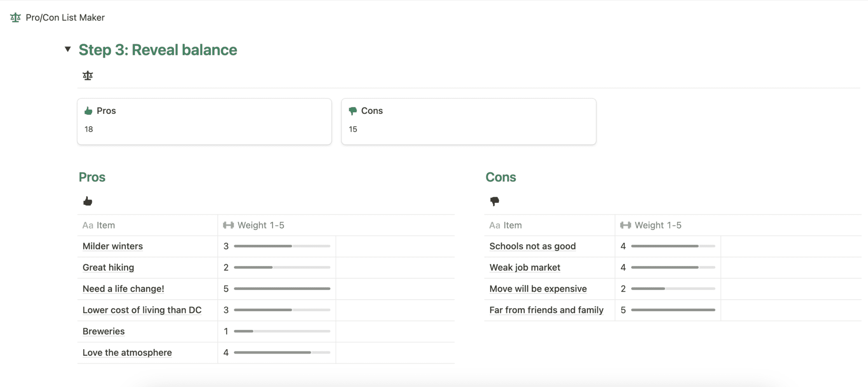The height and width of the screenshot is (387, 868).
Task: Click the scales icon under Step 3 heading
Action: tap(88, 75)
